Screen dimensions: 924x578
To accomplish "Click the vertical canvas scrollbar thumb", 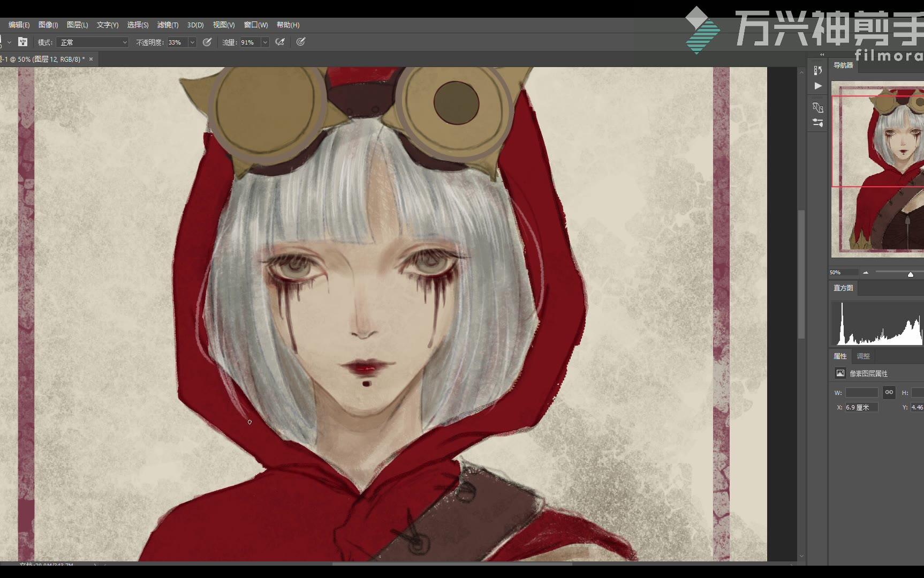I will (x=801, y=274).
